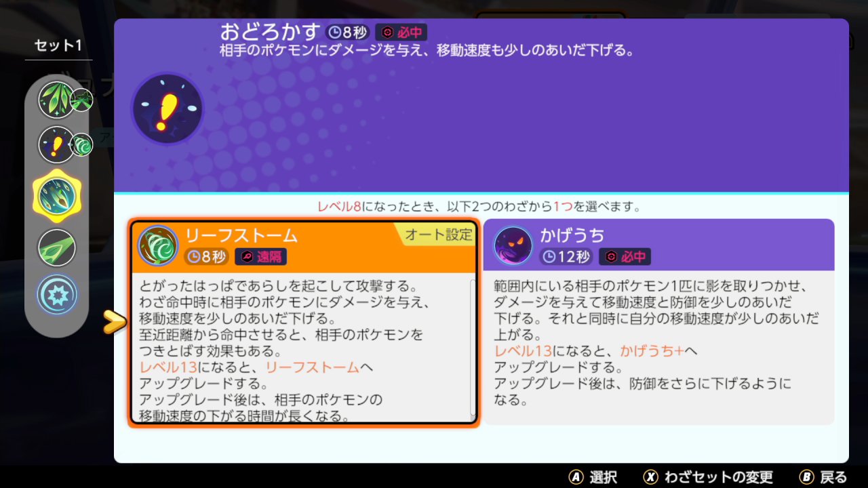Click the おどろかす move name heading
Viewport: 868px width, 488px height.
270,31
